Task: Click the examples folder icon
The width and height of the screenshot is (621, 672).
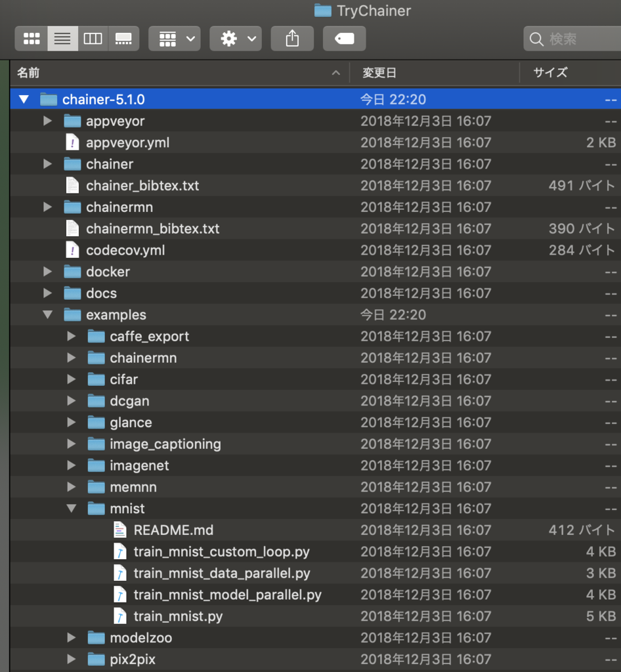Action: click(72, 314)
